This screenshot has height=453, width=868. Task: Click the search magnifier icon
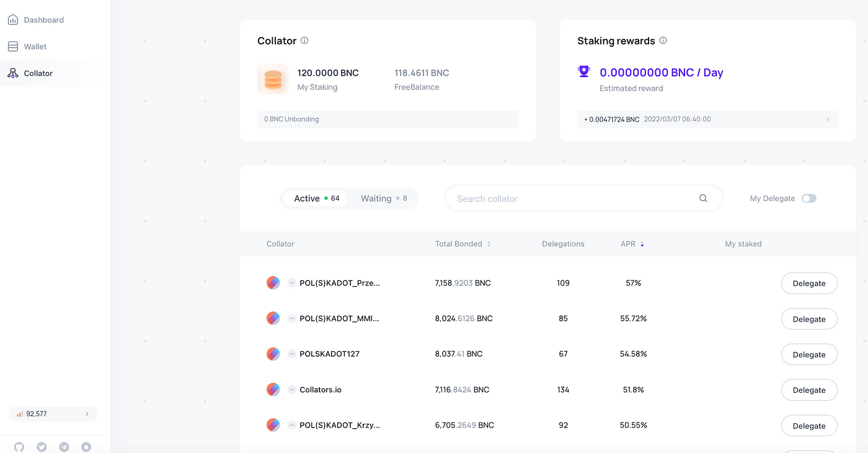[x=703, y=199]
